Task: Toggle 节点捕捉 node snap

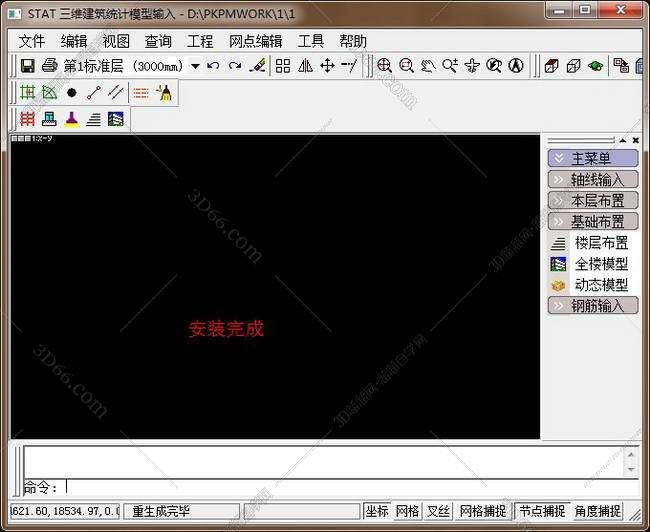Action: (542, 511)
